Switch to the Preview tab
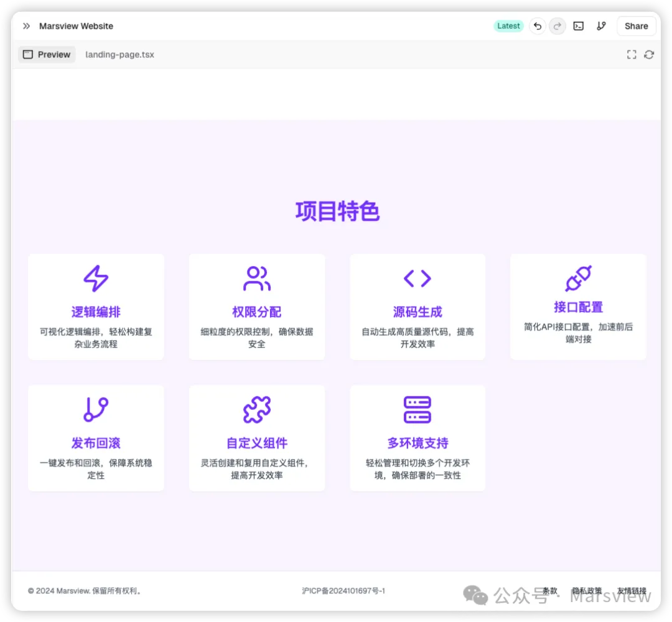Image resolution: width=672 pixels, height=622 pixels. pyautogui.click(x=47, y=54)
